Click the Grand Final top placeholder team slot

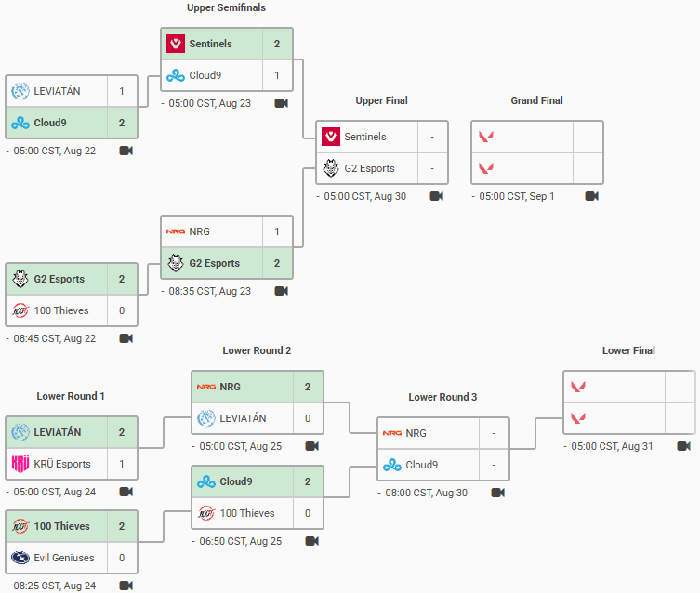tap(522, 137)
